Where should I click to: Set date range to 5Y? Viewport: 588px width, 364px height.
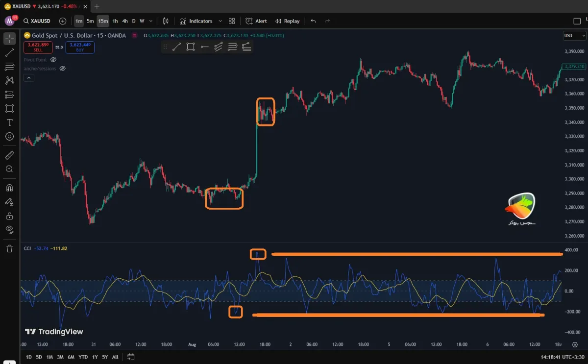[x=105, y=357]
